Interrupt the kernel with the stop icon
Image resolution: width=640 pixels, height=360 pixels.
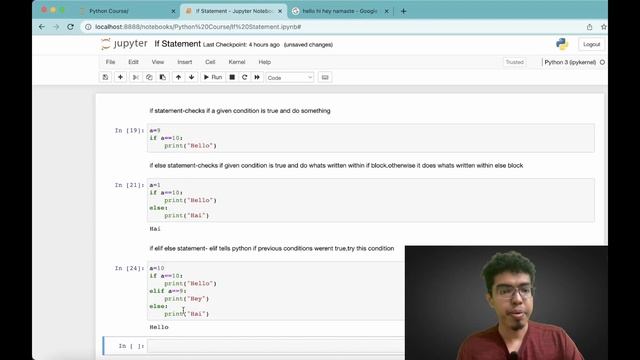pos(232,77)
